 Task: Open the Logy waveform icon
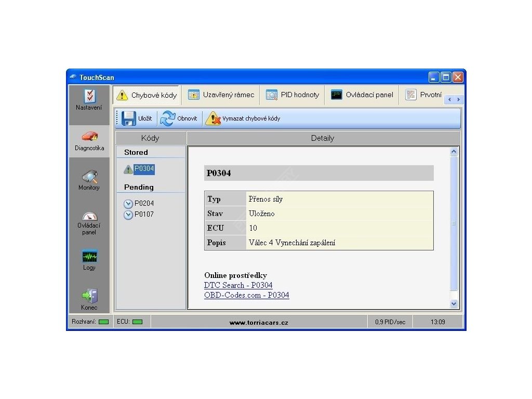pyautogui.click(x=89, y=256)
